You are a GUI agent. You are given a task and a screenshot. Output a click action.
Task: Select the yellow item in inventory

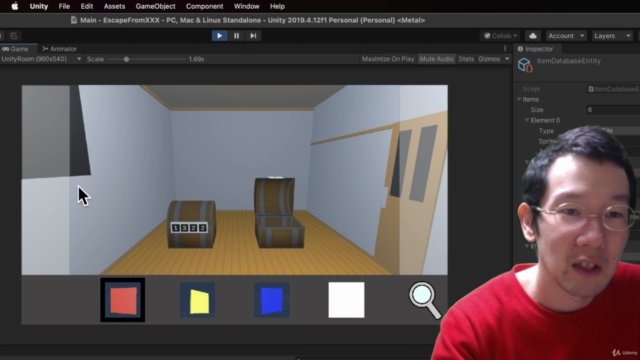pyautogui.click(x=198, y=300)
